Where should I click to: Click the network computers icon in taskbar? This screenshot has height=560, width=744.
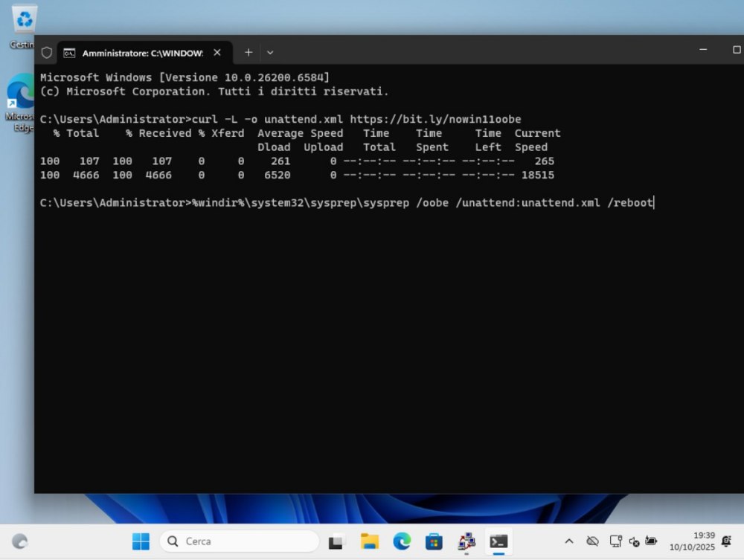pos(466,541)
